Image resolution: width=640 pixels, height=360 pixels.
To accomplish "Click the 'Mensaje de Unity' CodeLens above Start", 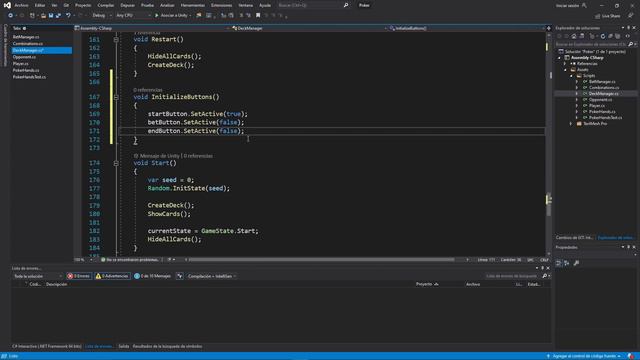I will (159, 156).
